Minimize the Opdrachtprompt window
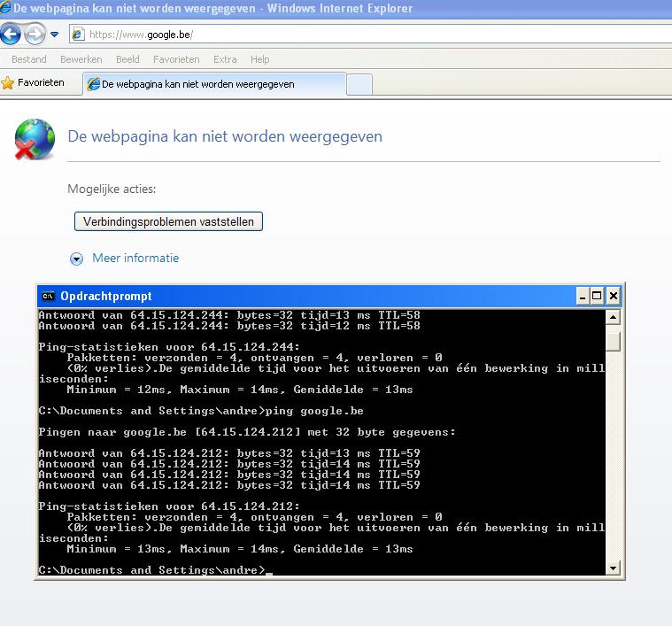Viewport: 672px width, 626px height. (x=583, y=296)
